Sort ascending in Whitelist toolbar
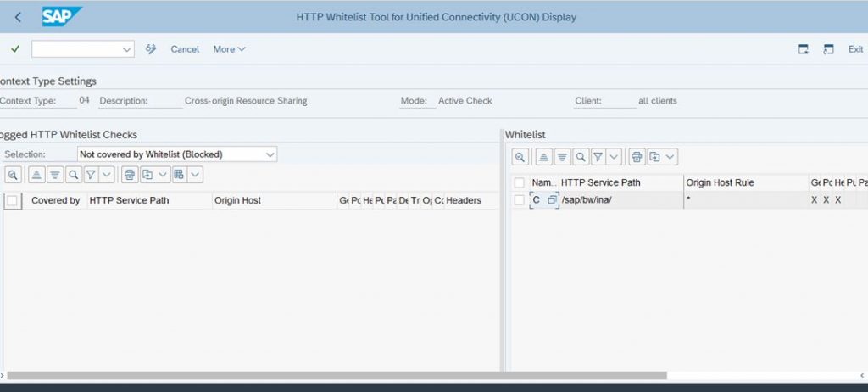 pyautogui.click(x=543, y=158)
